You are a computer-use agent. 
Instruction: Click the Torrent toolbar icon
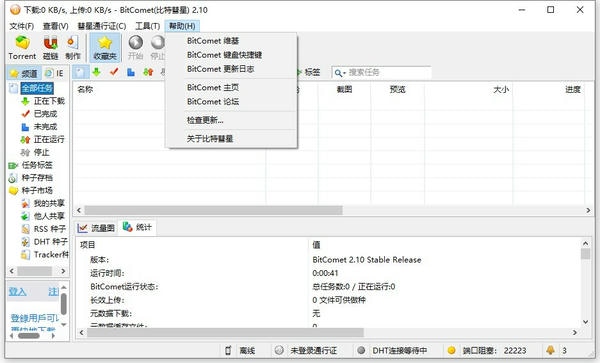(x=22, y=47)
